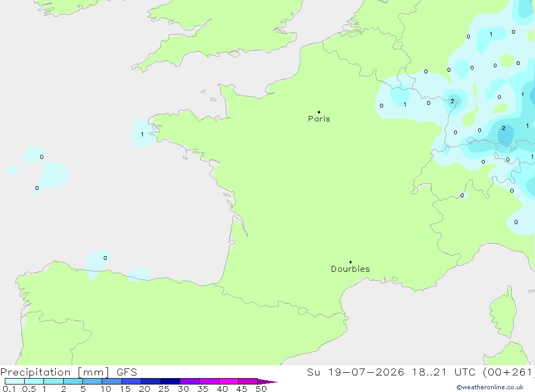Click the dark blue 20–25 mm legend swatch
Image resolution: width=535 pixels, height=392 pixels.
pyautogui.click(x=150, y=381)
